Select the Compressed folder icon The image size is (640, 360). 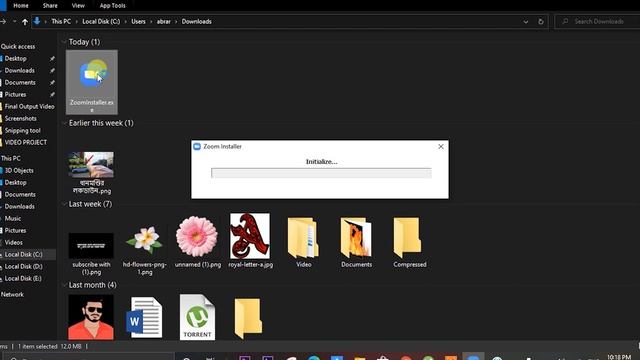coord(408,238)
